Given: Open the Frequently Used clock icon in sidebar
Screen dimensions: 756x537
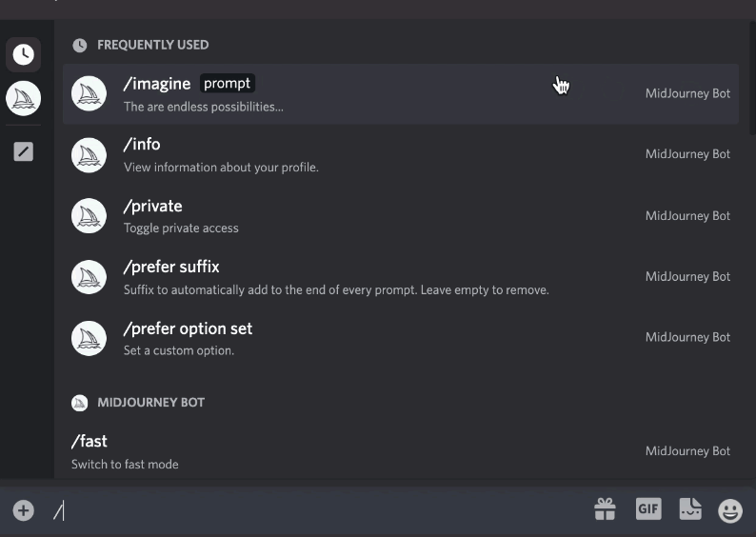Looking at the screenshot, I should coord(24,55).
